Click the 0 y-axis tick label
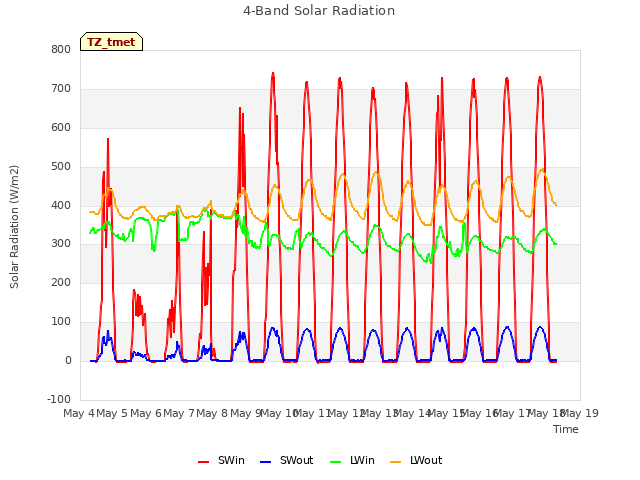The width and height of the screenshot is (640, 480). (68, 360)
